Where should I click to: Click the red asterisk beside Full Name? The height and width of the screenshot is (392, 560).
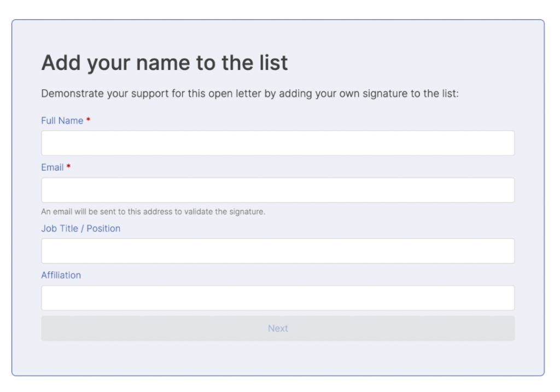tap(89, 120)
